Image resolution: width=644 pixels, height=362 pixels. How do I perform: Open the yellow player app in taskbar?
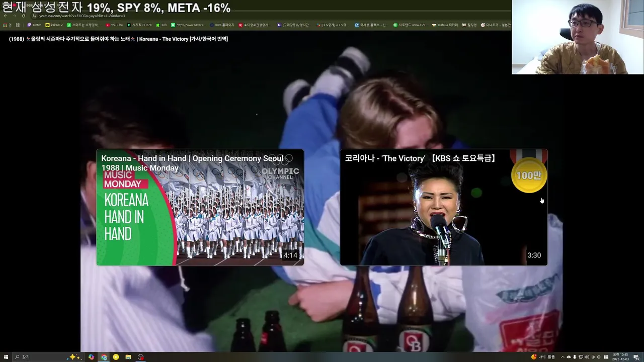coord(116,357)
